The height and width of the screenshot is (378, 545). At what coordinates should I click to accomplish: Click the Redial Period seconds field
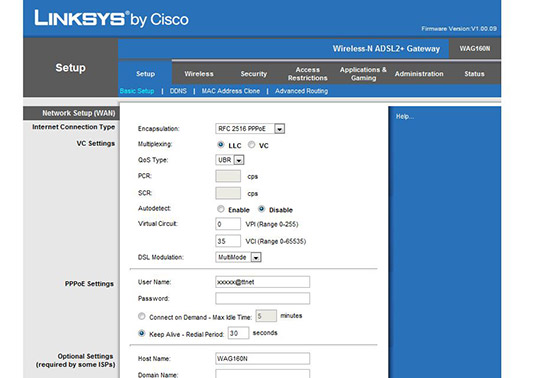click(x=238, y=333)
